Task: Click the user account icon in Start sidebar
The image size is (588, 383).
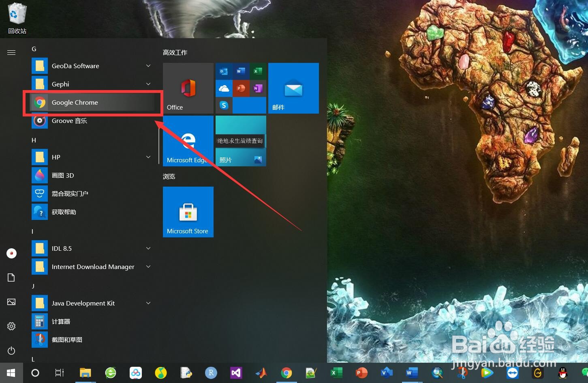Action: pos(11,253)
